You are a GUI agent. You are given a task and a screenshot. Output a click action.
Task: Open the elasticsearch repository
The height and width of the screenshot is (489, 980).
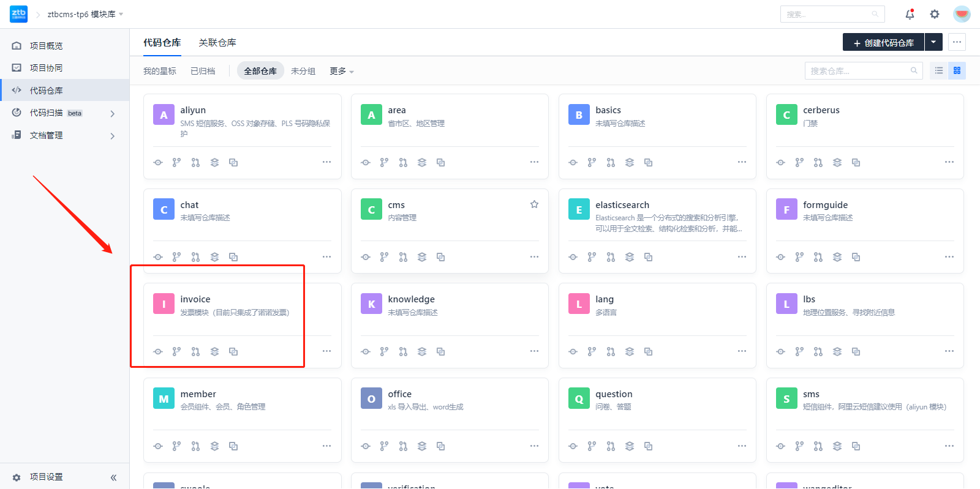(622, 205)
